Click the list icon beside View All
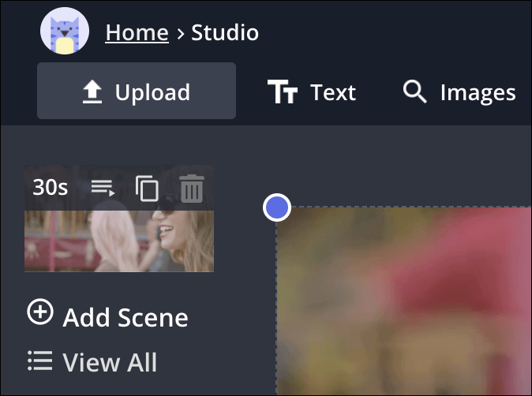The width and height of the screenshot is (532, 396). coord(39,360)
